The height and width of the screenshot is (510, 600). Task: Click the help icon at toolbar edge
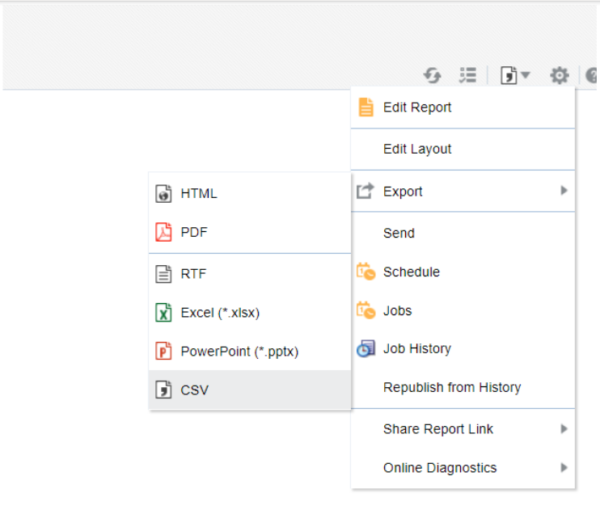(592, 75)
